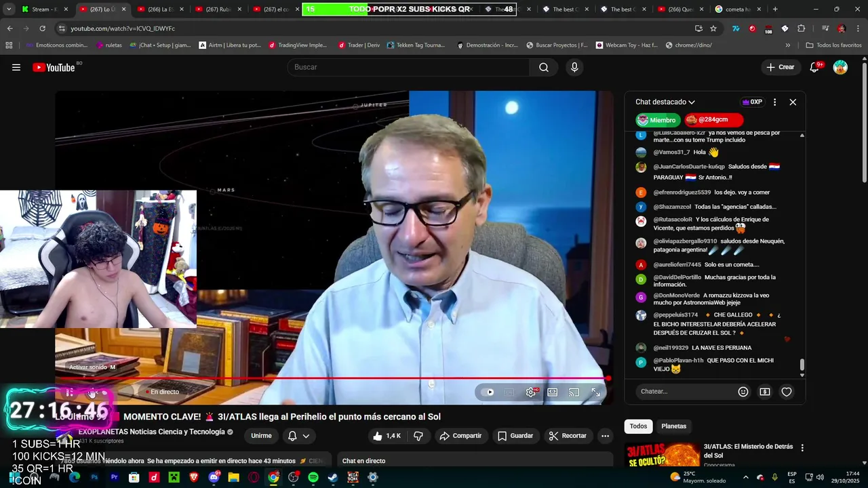Screen dimensions: 868x488
Task: Show hidden system tray icons
Action: (x=746, y=477)
